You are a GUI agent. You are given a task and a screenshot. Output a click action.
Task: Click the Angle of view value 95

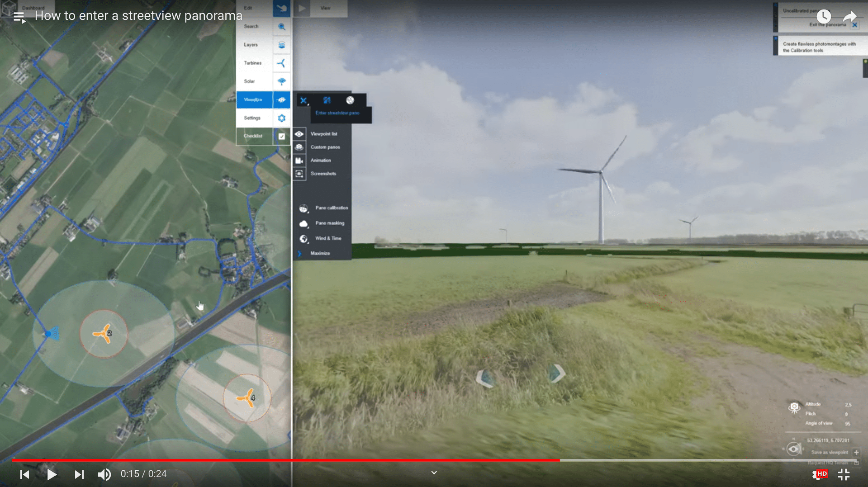point(848,424)
